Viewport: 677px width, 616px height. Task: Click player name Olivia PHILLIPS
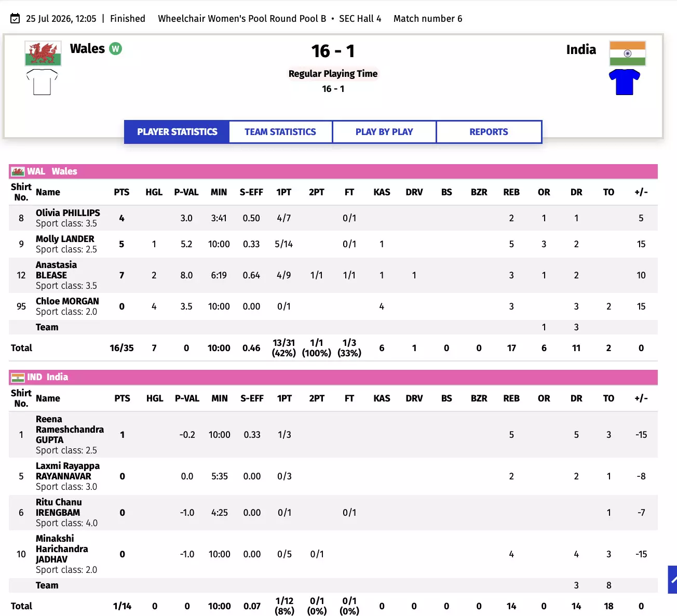click(68, 213)
